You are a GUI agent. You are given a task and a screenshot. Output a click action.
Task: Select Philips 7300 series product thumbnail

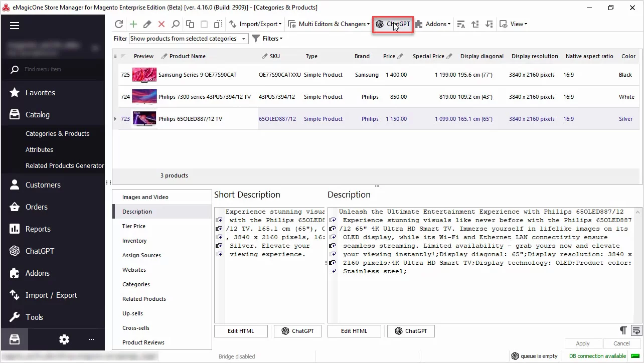click(x=144, y=97)
